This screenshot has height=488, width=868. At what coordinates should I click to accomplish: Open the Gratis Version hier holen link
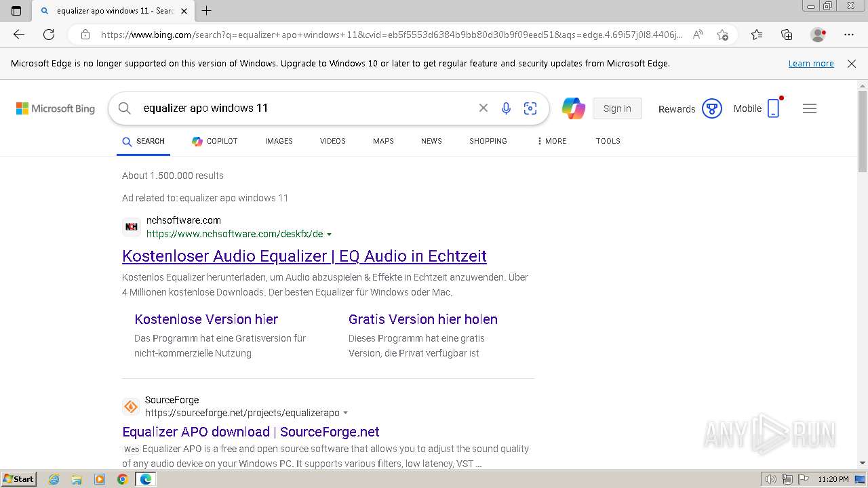[423, 319]
